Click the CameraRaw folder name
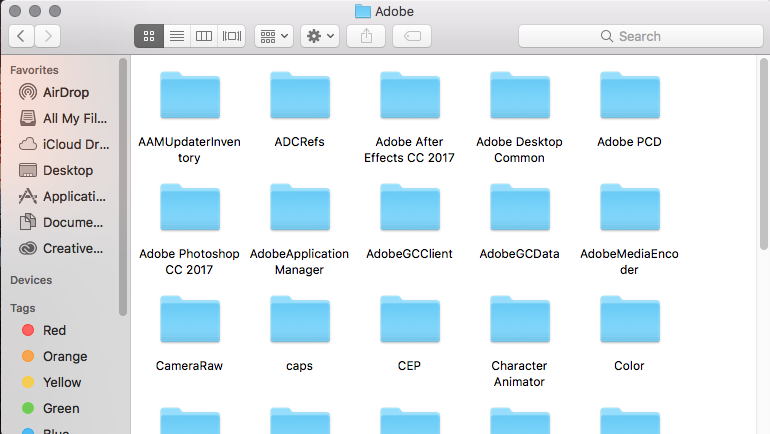770x434 pixels. coord(190,366)
